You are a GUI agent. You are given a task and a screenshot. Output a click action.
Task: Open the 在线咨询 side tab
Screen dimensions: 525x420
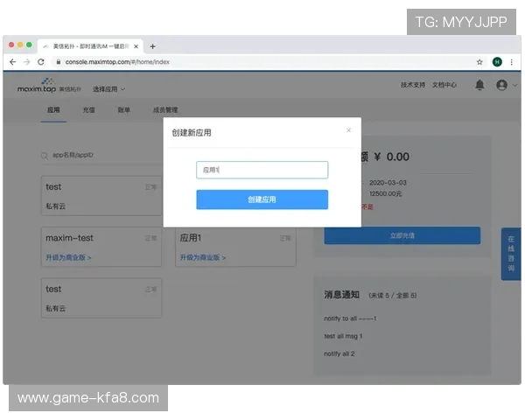[511, 254]
